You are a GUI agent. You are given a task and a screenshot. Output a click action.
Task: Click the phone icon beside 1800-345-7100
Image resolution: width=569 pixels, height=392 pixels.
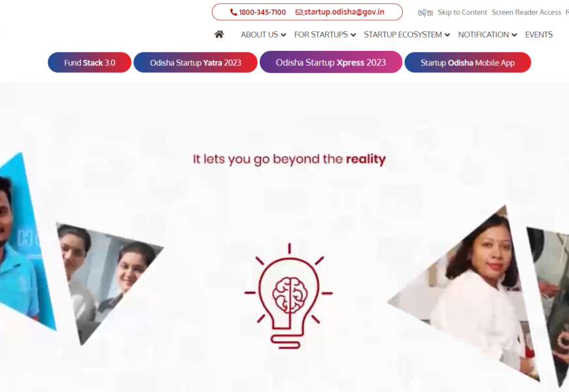(233, 12)
